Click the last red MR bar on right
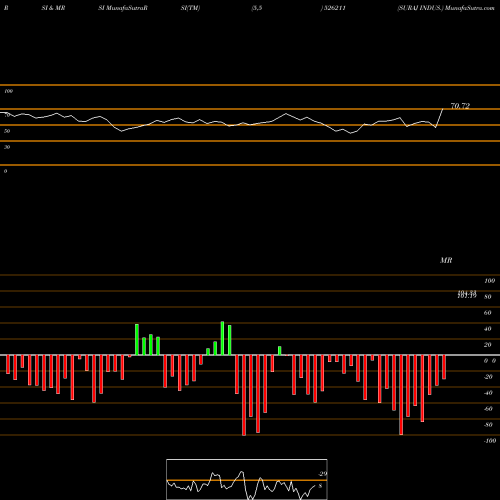500x500 pixels. [444, 367]
